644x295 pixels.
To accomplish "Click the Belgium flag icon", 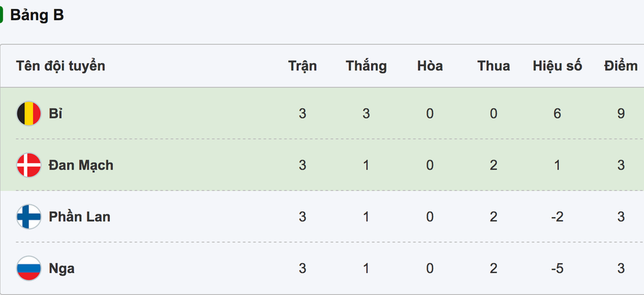I will tap(29, 114).
